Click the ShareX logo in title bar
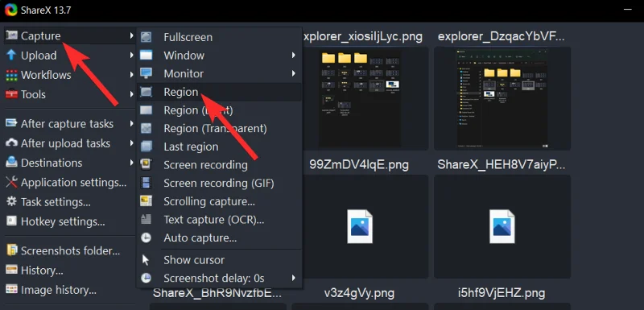Viewport: 644px width, 310px height. point(10,10)
